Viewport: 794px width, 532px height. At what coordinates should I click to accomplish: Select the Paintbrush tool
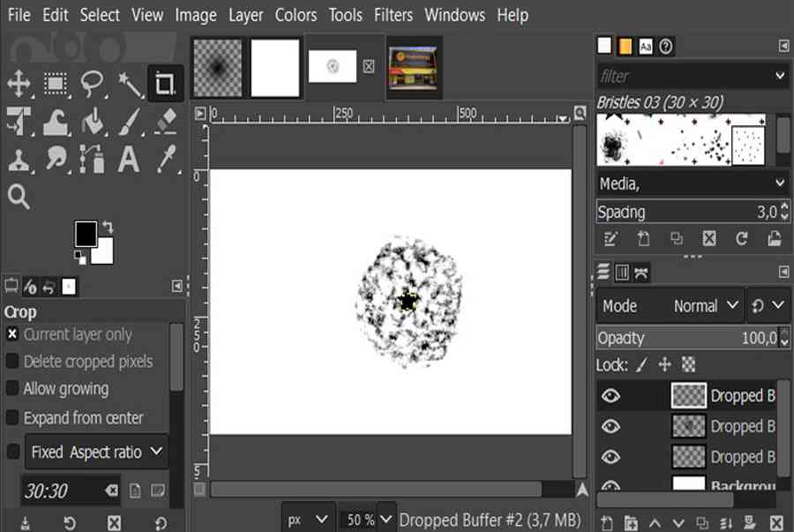point(130,122)
